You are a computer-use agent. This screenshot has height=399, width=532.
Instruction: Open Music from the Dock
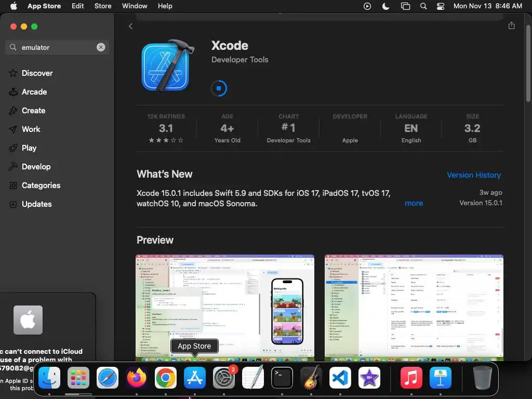[411, 378]
